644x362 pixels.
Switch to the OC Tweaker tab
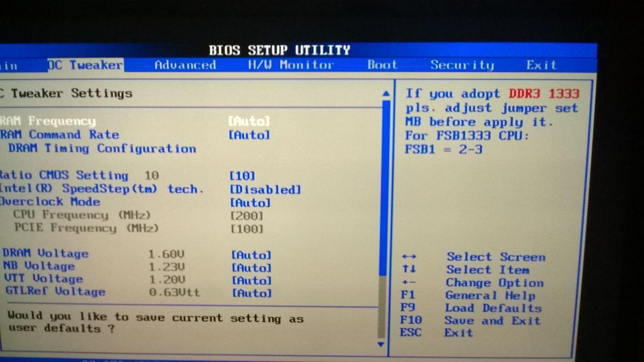[x=86, y=65]
